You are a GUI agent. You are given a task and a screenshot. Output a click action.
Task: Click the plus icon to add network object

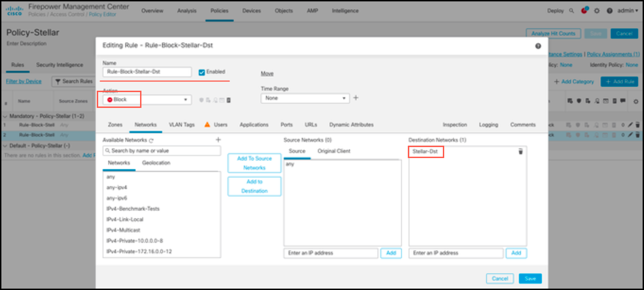218,140
